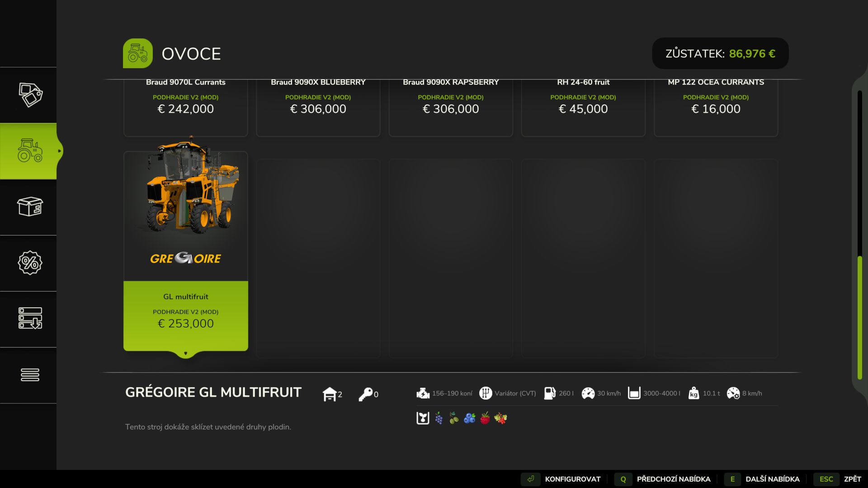Select the Braud 9090X RAPSBERRY card
The image size is (868, 488).
(451, 108)
